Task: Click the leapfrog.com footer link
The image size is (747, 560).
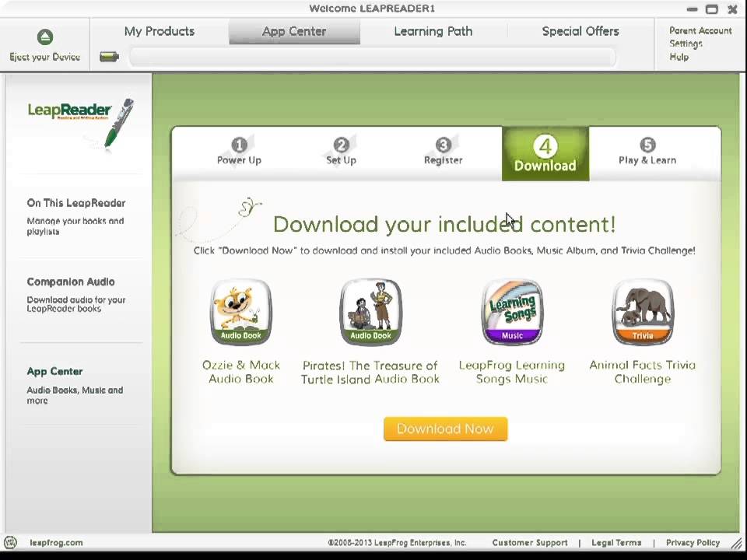Action: pos(56,543)
